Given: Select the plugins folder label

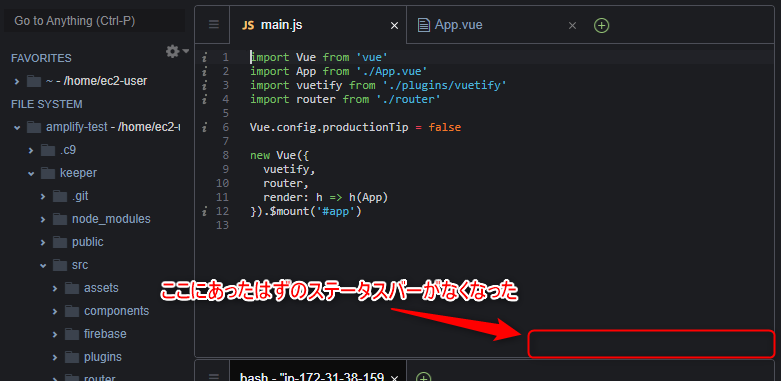Looking at the screenshot, I should 103,357.
